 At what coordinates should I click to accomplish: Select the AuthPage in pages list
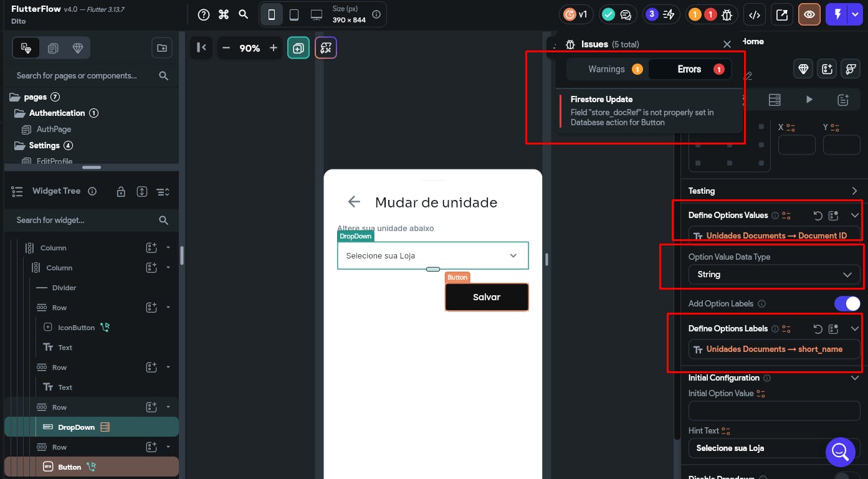[x=54, y=129]
